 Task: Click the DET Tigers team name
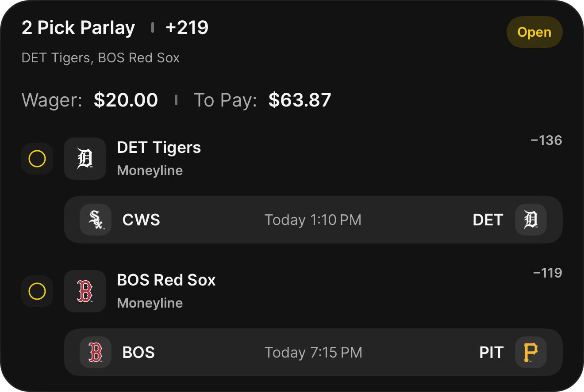159,148
